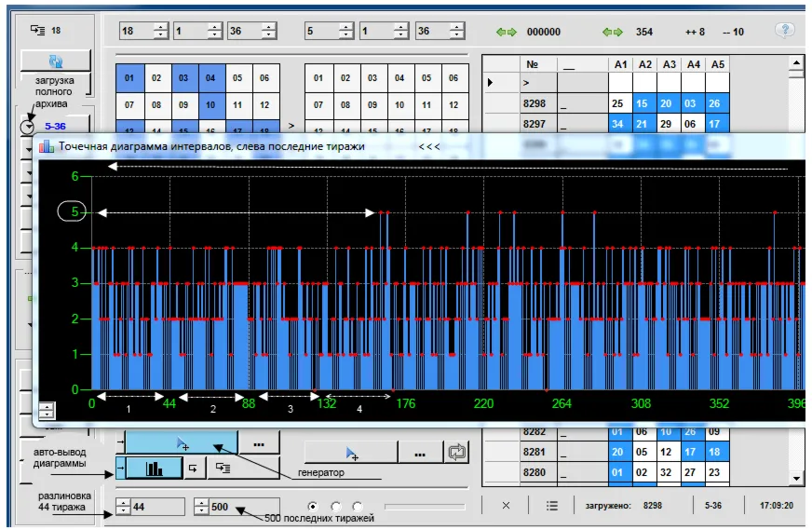Click small arrow toggle left of generator button
Viewport: 812px width, 530px height.
tap(120, 442)
